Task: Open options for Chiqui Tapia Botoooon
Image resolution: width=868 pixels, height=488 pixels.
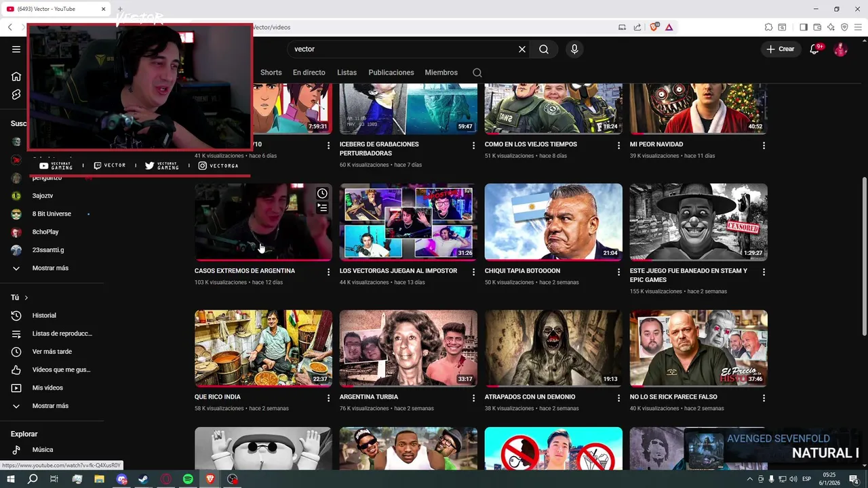Action: coord(618,272)
